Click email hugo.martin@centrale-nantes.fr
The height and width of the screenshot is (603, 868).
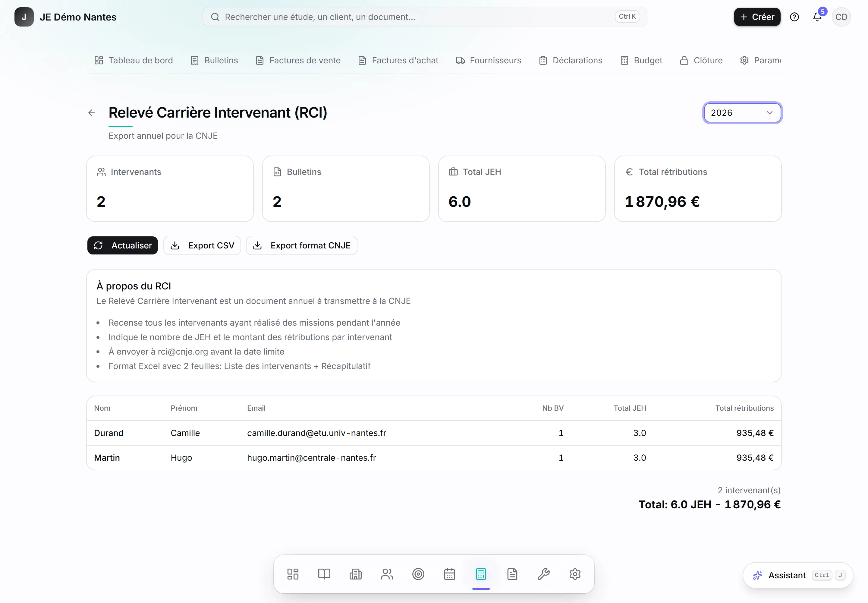tap(312, 458)
